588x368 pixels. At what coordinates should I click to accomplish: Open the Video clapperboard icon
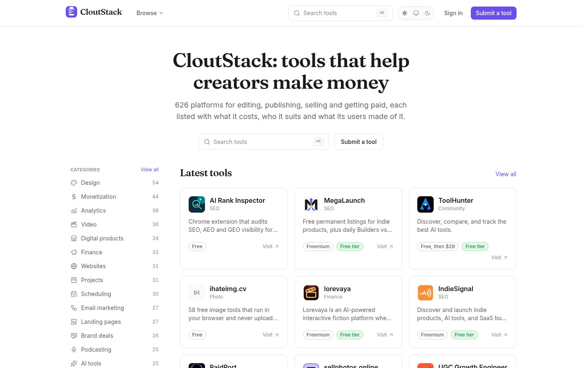tap(74, 224)
